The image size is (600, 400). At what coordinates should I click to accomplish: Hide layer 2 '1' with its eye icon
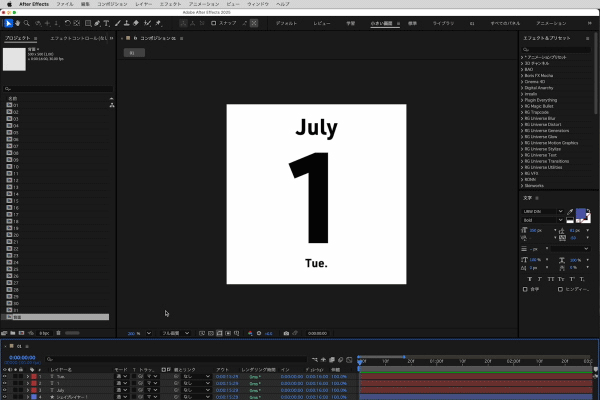[5, 384]
